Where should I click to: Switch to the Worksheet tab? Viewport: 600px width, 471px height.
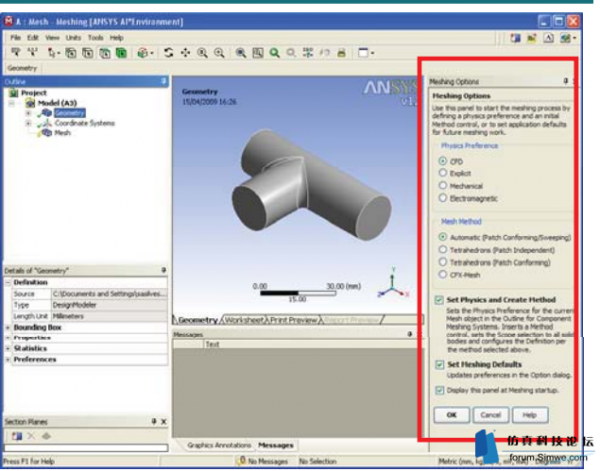(x=244, y=320)
